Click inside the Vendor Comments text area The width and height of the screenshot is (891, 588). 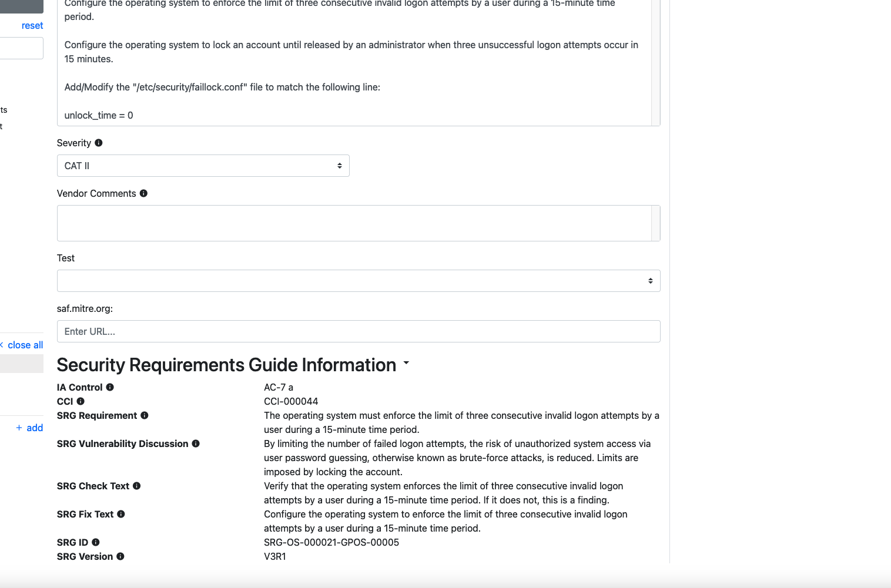point(353,223)
